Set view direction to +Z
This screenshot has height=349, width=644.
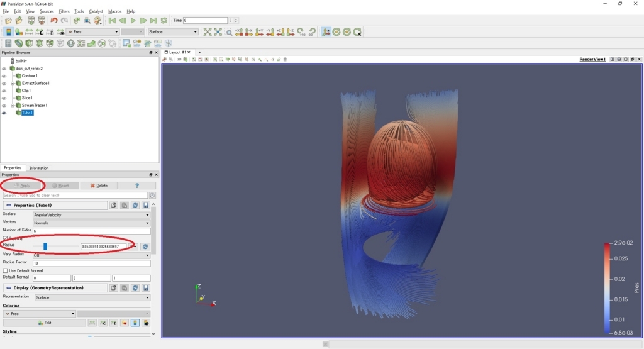280,32
